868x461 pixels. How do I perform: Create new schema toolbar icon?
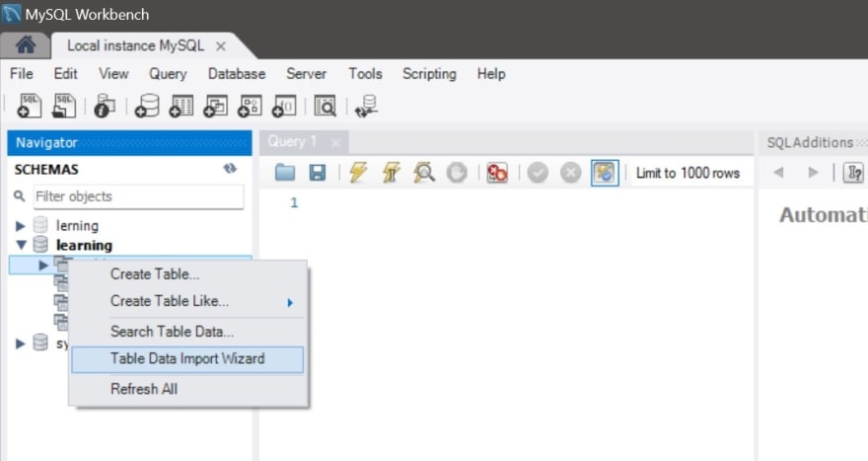coord(147,106)
